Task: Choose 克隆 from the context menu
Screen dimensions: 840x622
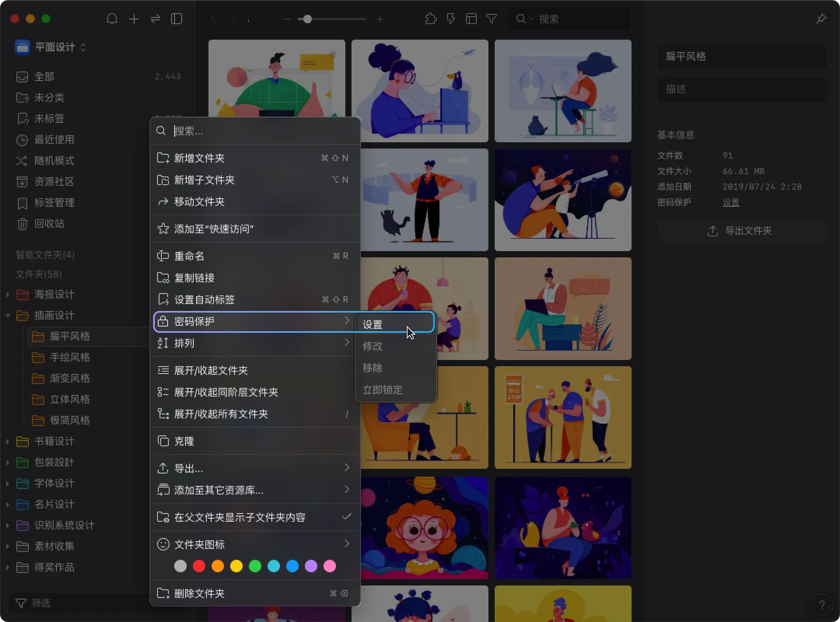Action: pos(255,441)
